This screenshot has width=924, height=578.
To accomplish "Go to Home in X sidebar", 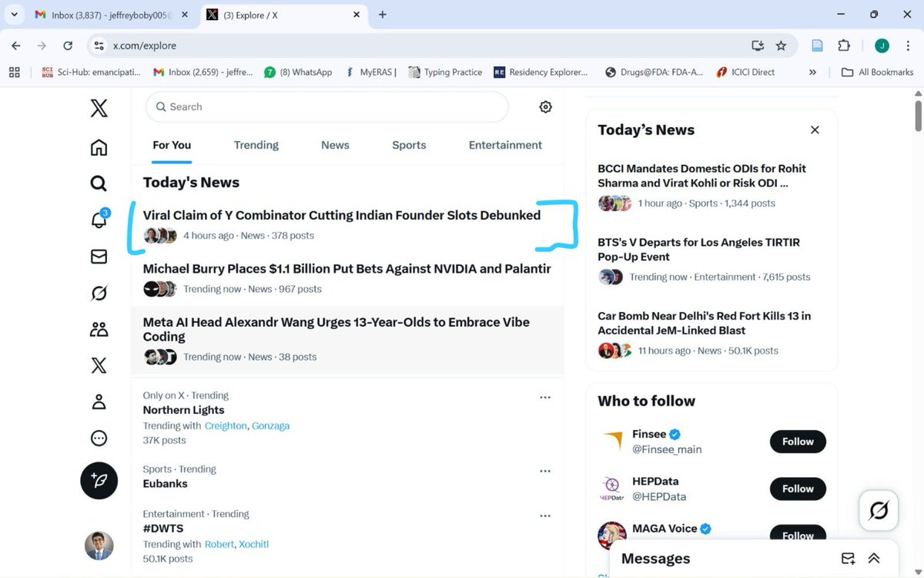I will pyautogui.click(x=99, y=147).
